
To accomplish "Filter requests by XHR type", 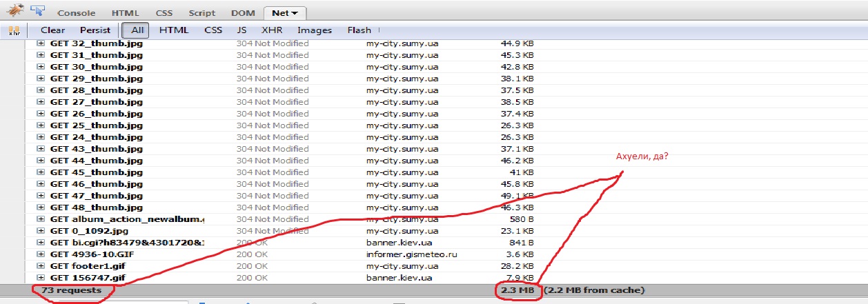I will click(x=272, y=30).
